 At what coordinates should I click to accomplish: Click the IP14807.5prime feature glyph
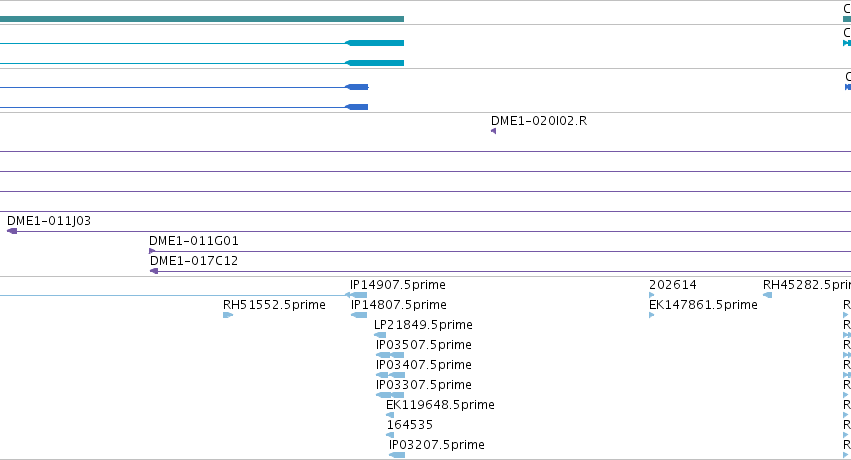tap(359, 315)
